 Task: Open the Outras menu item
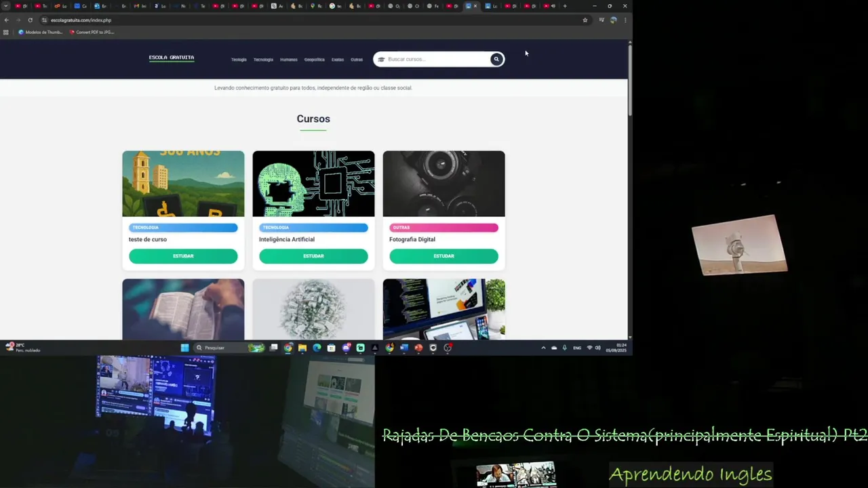[x=357, y=60]
